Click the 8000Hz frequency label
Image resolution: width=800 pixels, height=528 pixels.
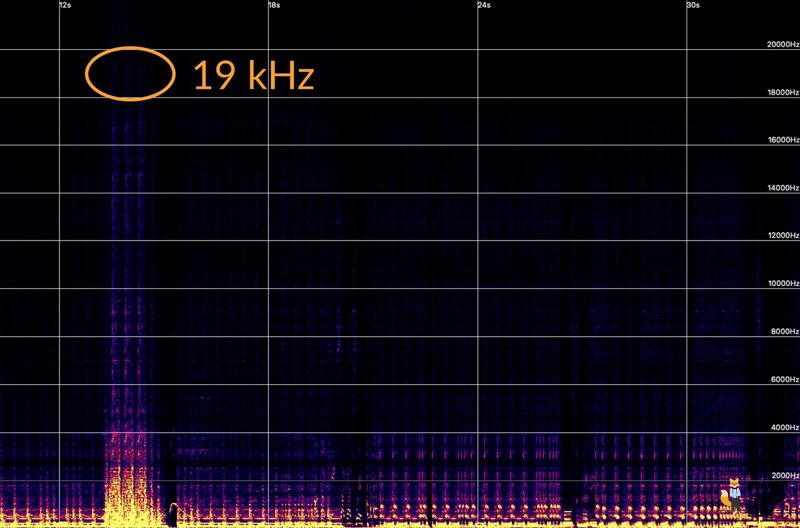785,331
